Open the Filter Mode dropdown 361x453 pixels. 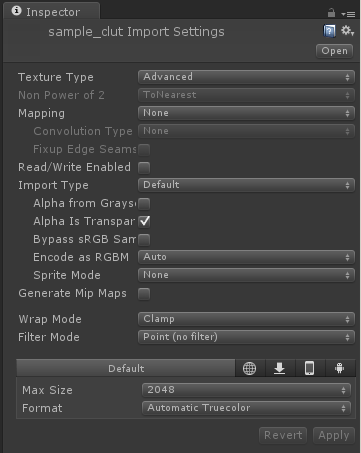[246, 337]
